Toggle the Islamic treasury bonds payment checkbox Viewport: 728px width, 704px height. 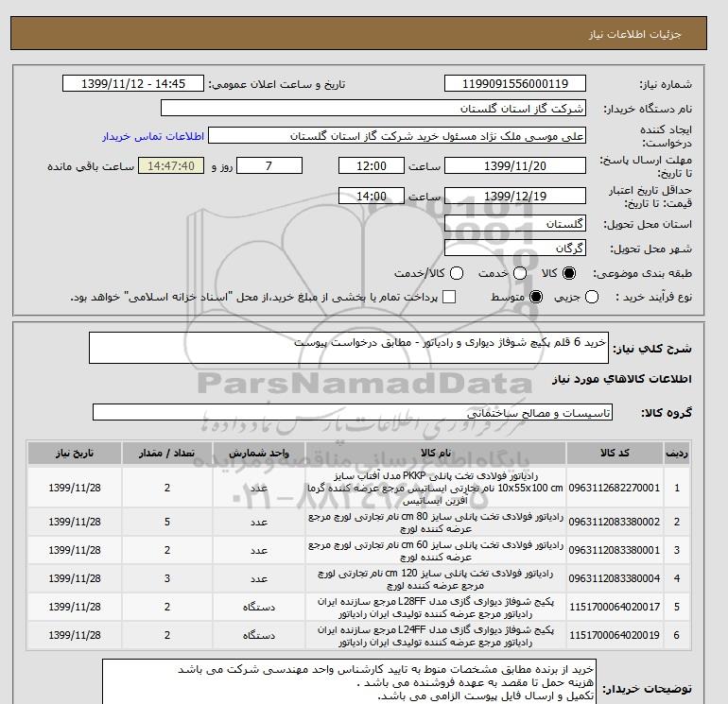tap(449, 297)
